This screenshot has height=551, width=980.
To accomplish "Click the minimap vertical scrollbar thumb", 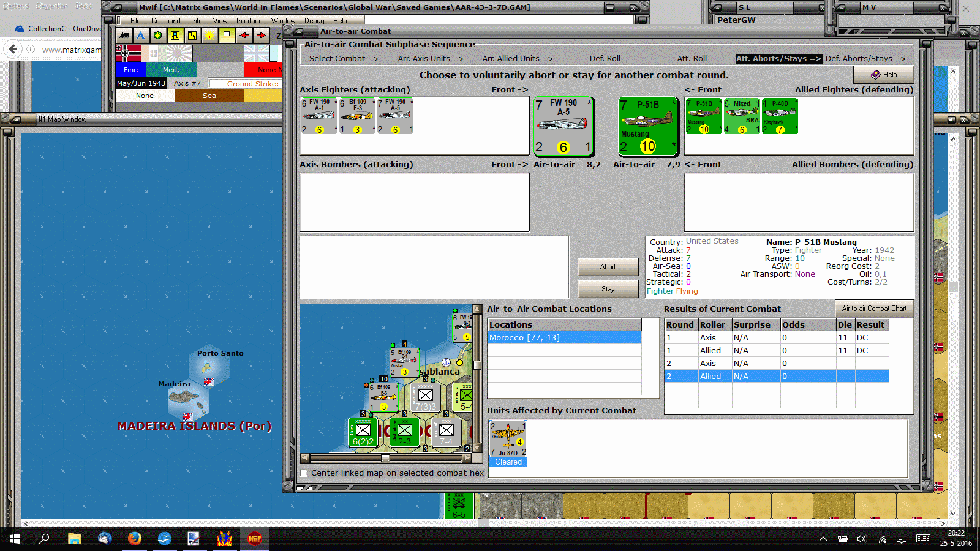I will tap(478, 365).
